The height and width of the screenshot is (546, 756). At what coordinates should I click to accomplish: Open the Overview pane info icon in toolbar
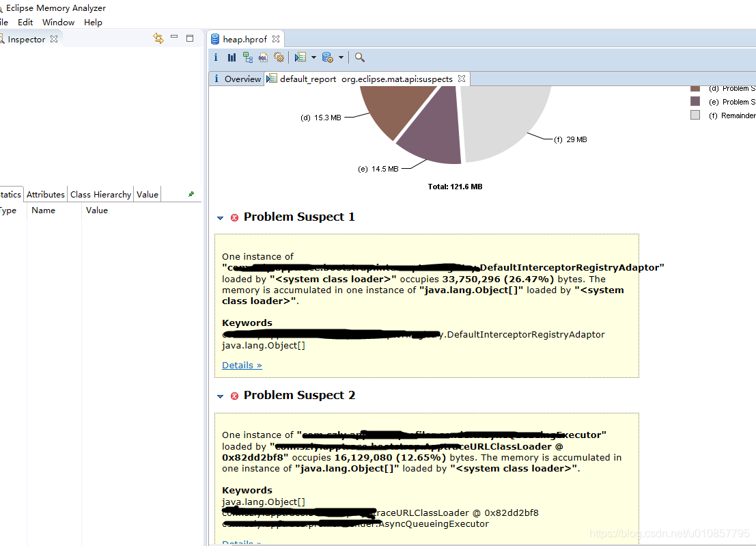(216, 57)
